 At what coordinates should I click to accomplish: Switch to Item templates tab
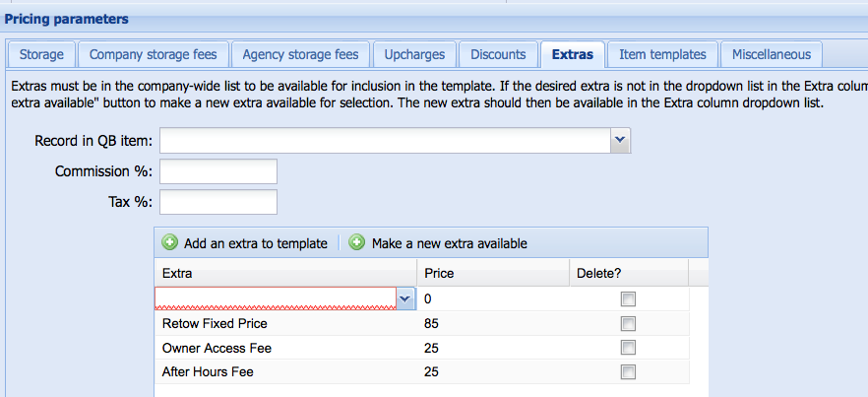(x=662, y=55)
